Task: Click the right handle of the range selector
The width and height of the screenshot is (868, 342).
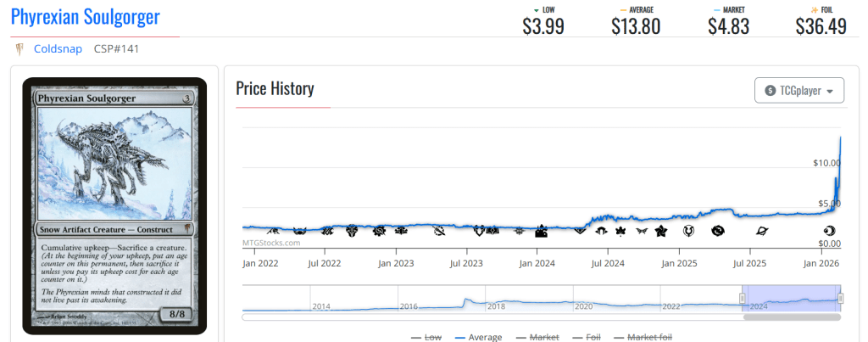Action: tap(840, 298)
